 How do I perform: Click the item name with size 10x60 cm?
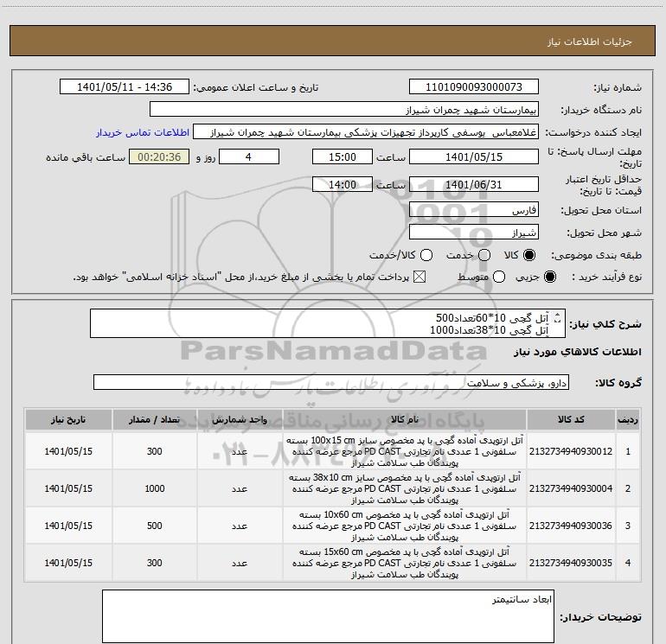(405, 526)
